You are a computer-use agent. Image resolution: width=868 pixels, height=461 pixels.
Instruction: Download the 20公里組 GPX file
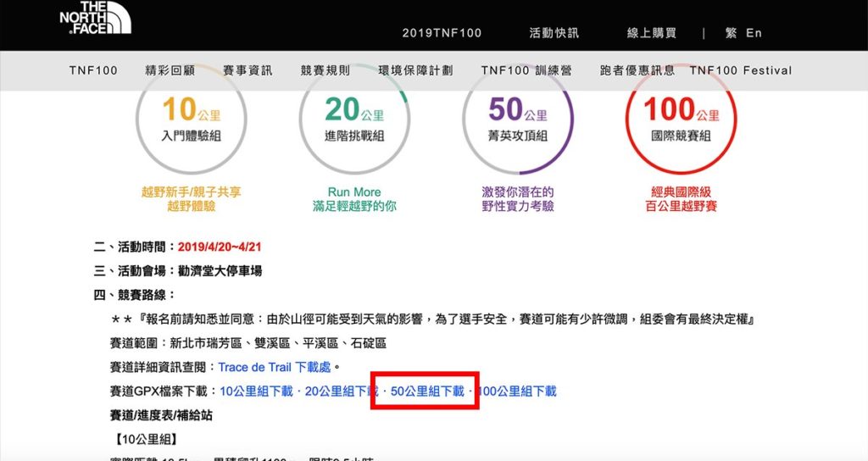point(342,392)
